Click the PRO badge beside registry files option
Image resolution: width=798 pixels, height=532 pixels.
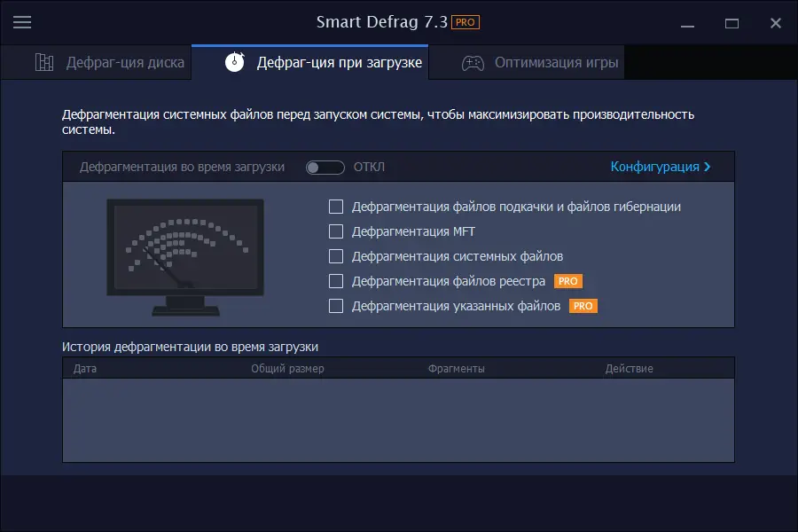(568, 281)
